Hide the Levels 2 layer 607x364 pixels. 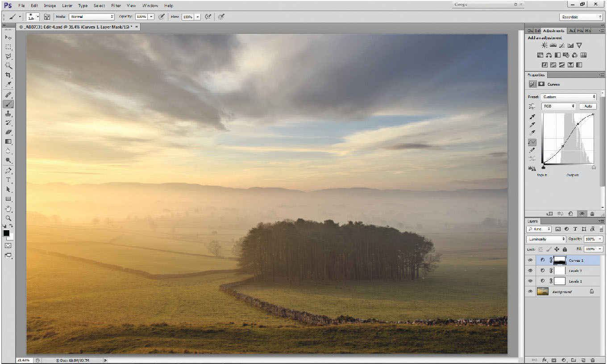coord(530,271)
